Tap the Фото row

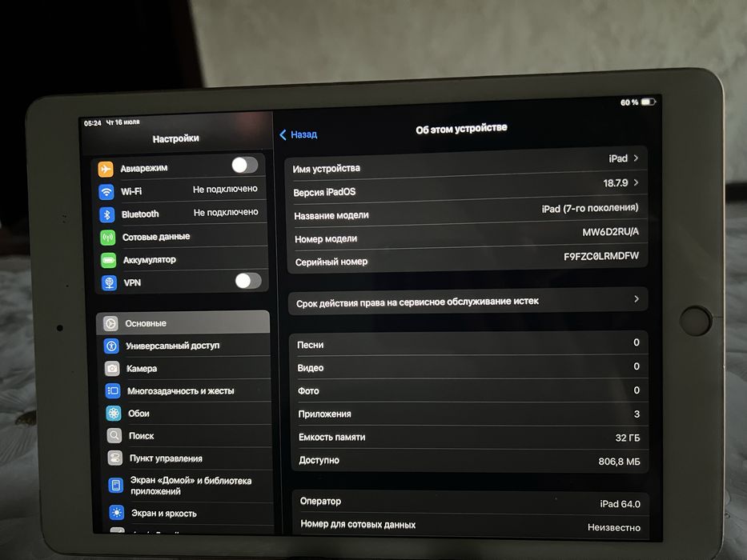[469, 390]
